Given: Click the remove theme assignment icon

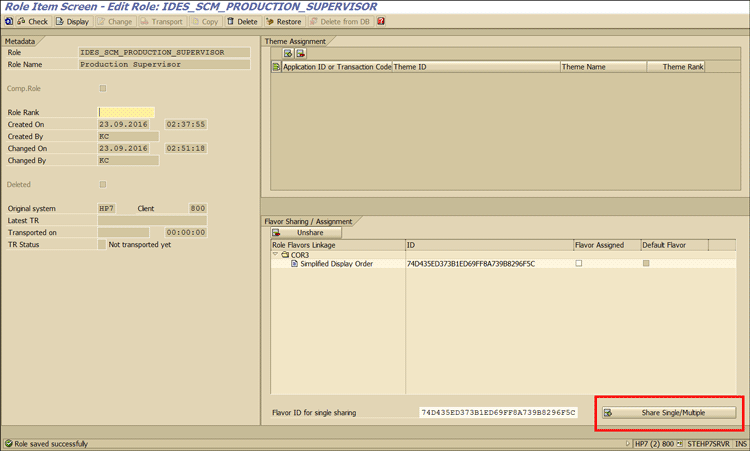Looking at the screenshot, I should [301, 53].
